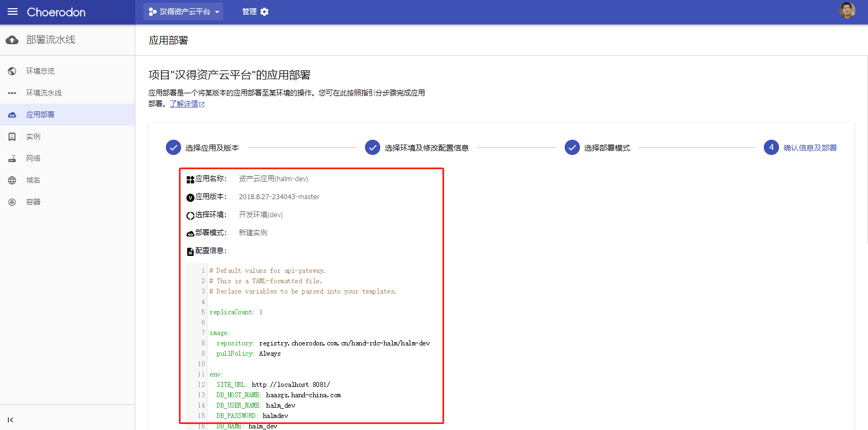Click the cloud icon for 应用部署 sidebar item
This screenshot has width=868, height=430.
[12, 115]
